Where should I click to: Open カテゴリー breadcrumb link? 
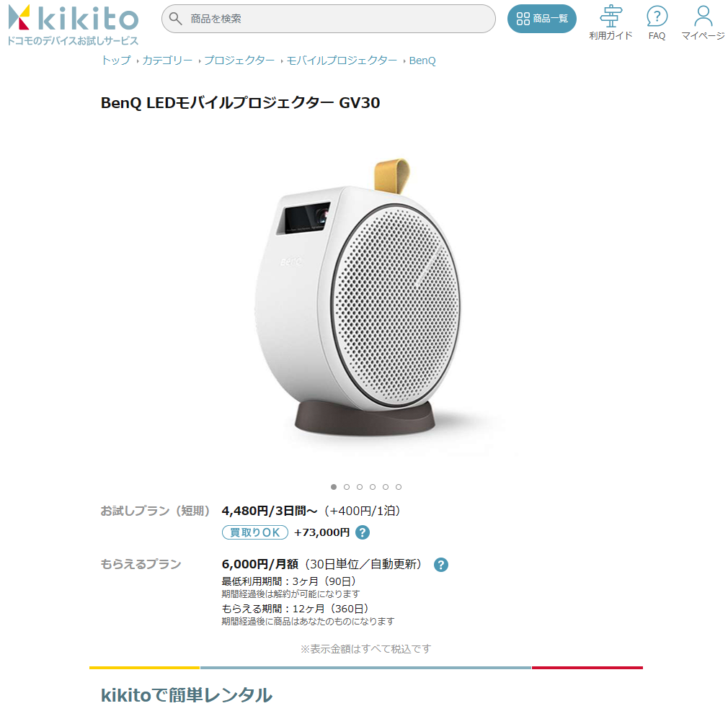(167, 61)
